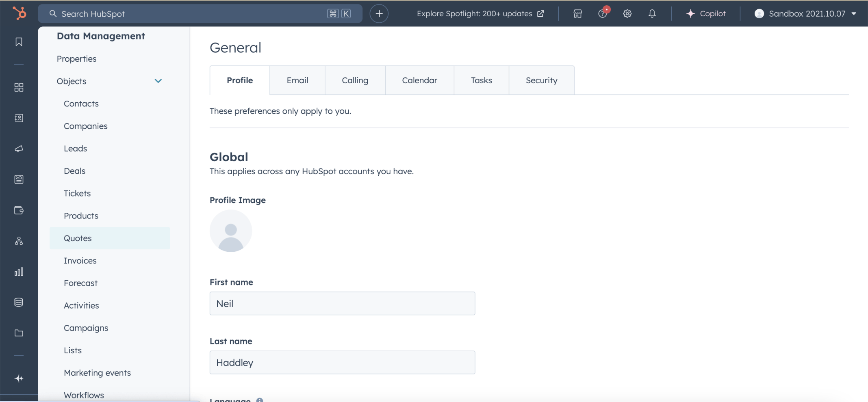Open the Help icon with red badge
The width and height of the screenshot is (868, 402).
tap(603, 13)
